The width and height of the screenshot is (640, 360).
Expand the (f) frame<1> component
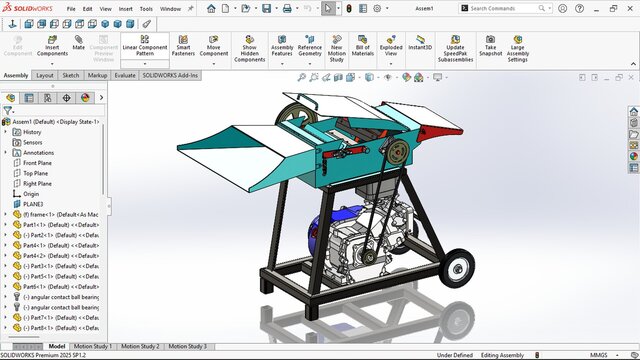(x=5, y=214)
